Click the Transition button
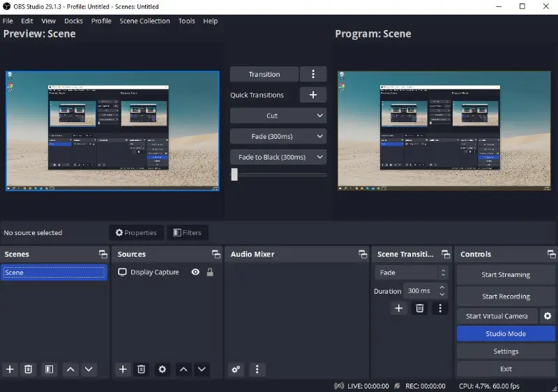 click(x=264, y=74)
